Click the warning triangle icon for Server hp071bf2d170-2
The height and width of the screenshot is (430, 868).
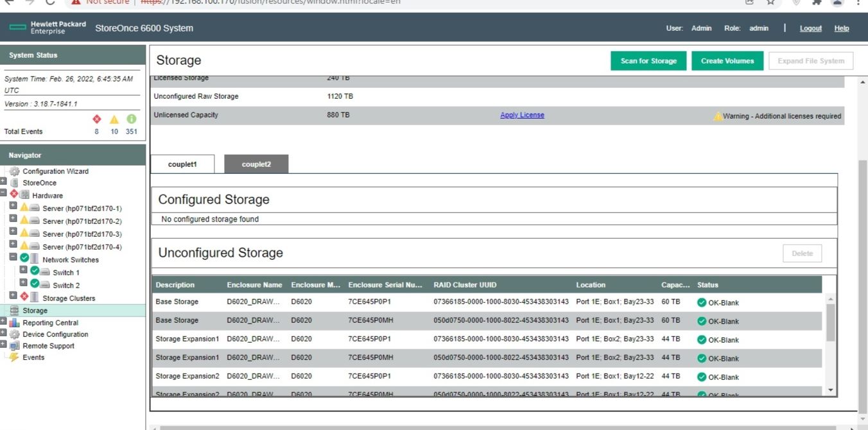[24, 220]
